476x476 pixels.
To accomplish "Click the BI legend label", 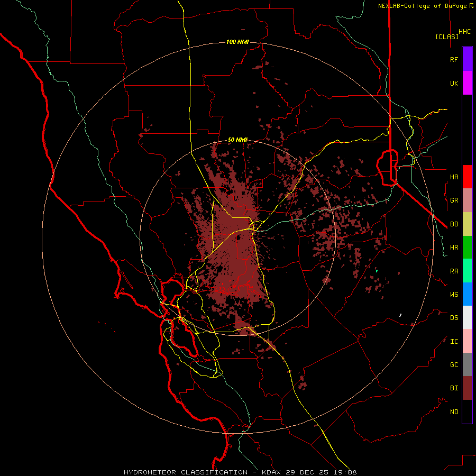I will click(454, 388).
